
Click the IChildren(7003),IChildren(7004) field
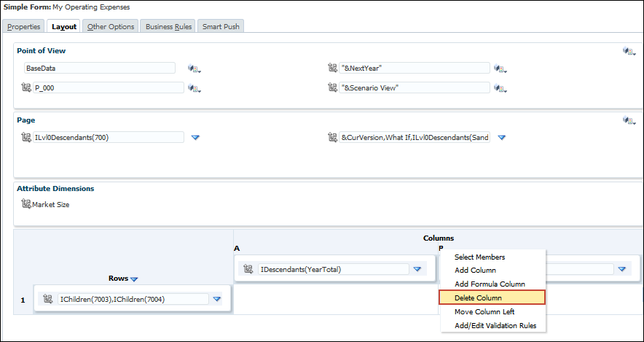pos(133,299)
